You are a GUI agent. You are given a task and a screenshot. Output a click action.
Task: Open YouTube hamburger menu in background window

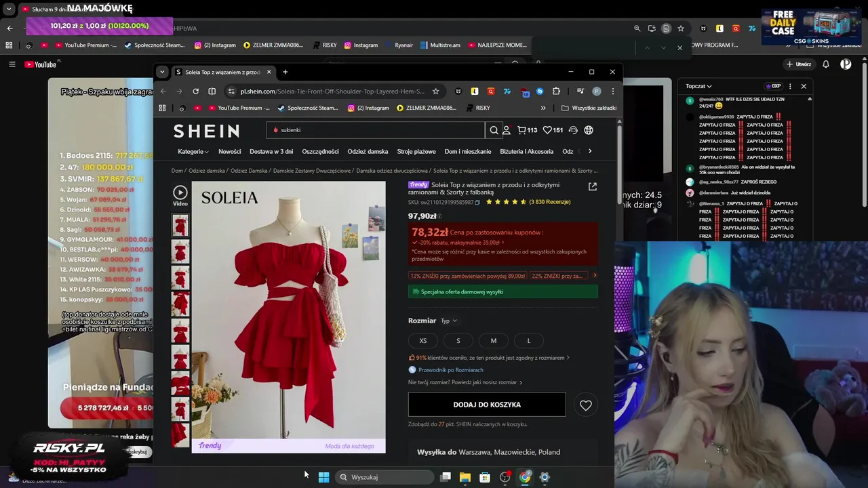click(x=12, y=64)
